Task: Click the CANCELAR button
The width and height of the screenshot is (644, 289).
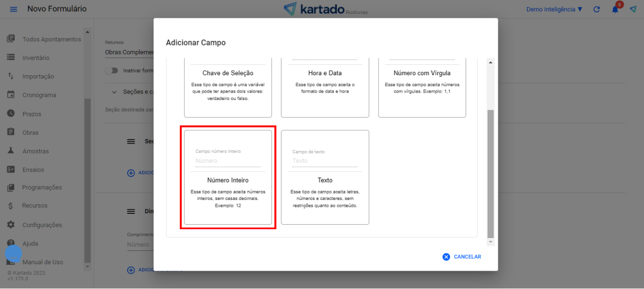Action: pos(462,257)
